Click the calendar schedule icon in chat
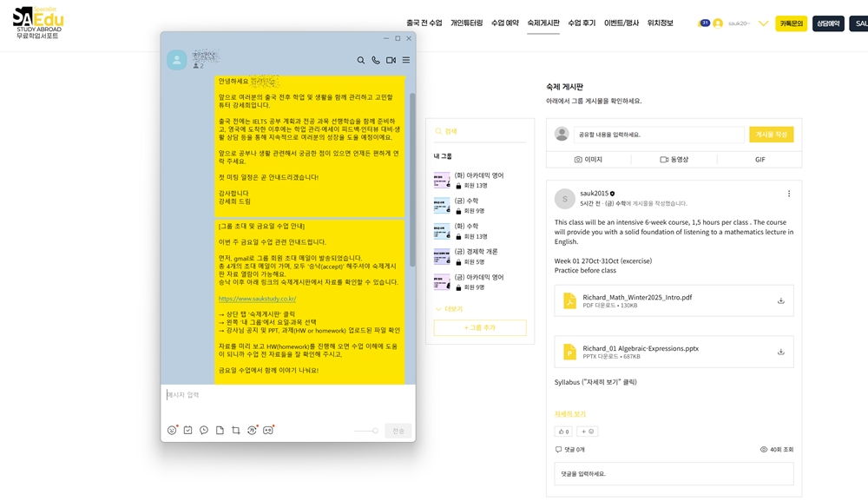 (187, 431)
